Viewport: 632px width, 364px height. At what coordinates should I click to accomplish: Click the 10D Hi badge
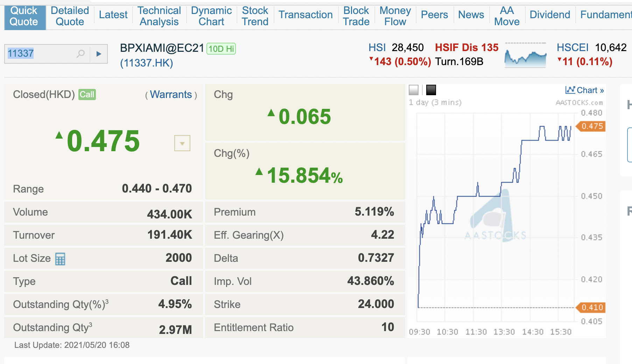221,49
